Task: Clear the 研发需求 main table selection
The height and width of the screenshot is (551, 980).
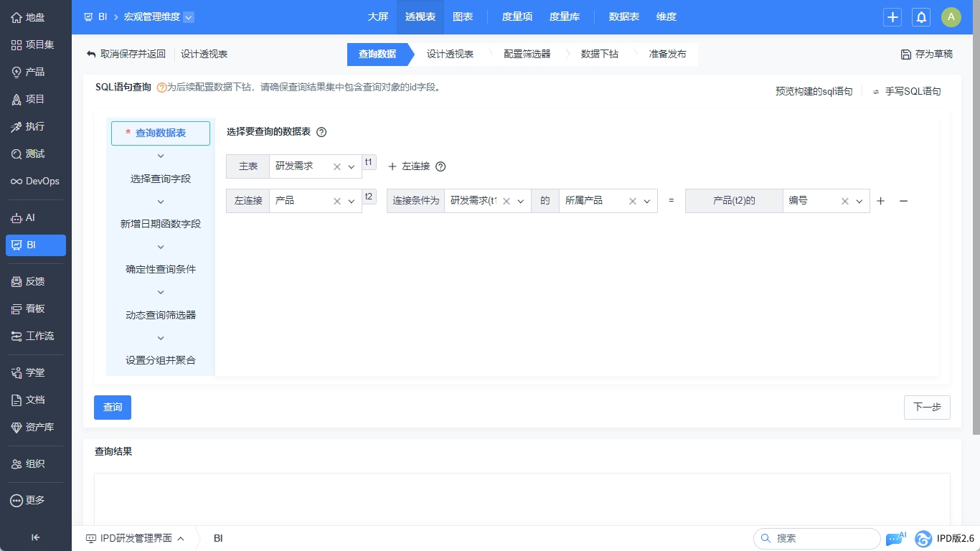Action: [x=336, y=166]
